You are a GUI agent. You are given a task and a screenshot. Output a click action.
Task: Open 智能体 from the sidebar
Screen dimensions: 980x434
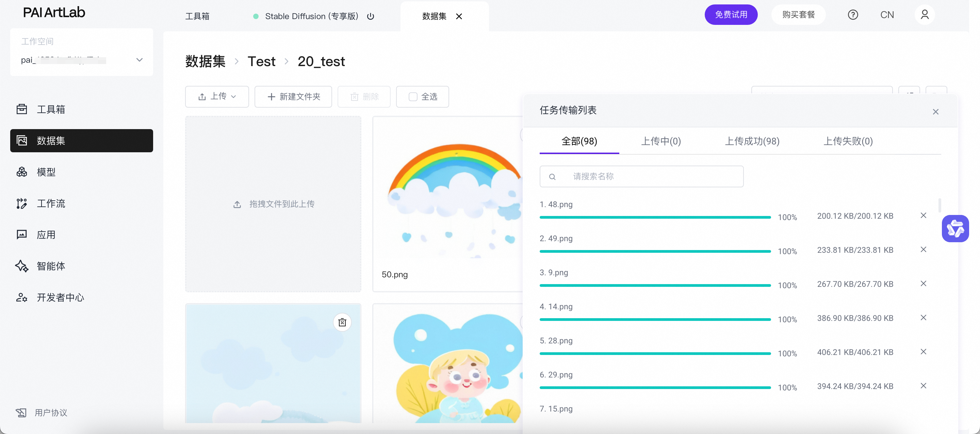coord(51,266)
